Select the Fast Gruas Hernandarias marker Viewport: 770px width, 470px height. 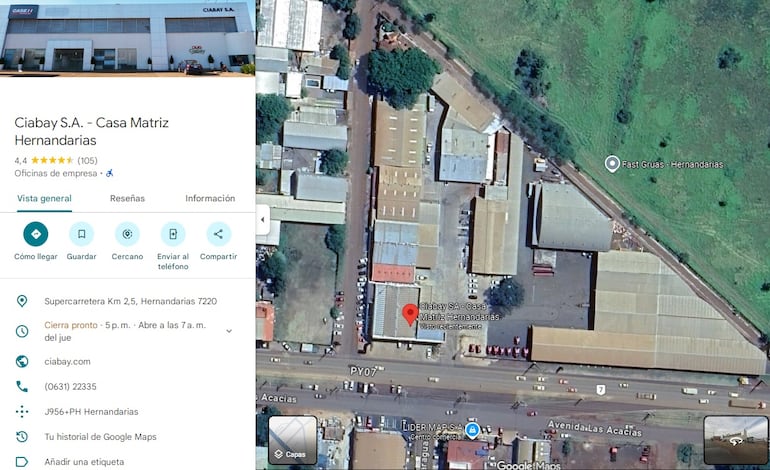(612, 164)
